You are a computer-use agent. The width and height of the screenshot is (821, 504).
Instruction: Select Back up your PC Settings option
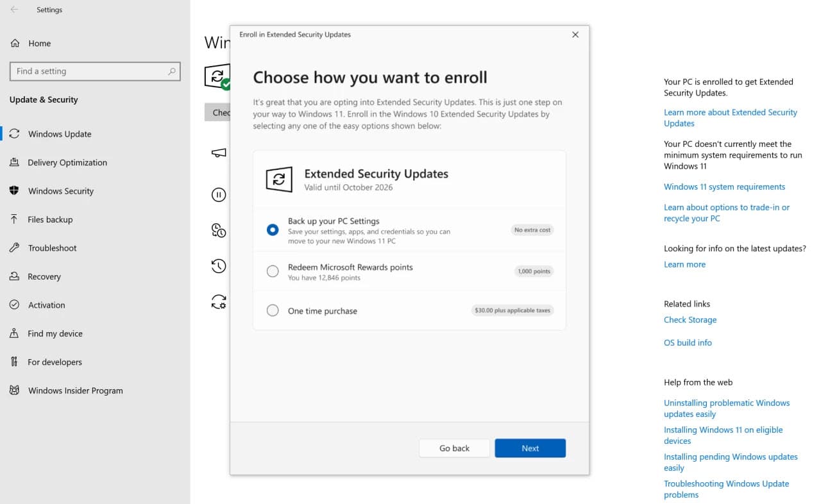coord(273,230)
